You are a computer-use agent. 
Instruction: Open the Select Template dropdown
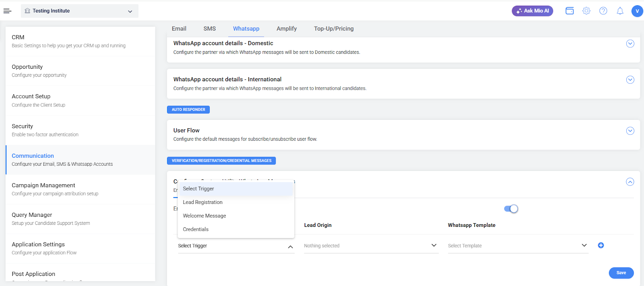click(517, 245)
